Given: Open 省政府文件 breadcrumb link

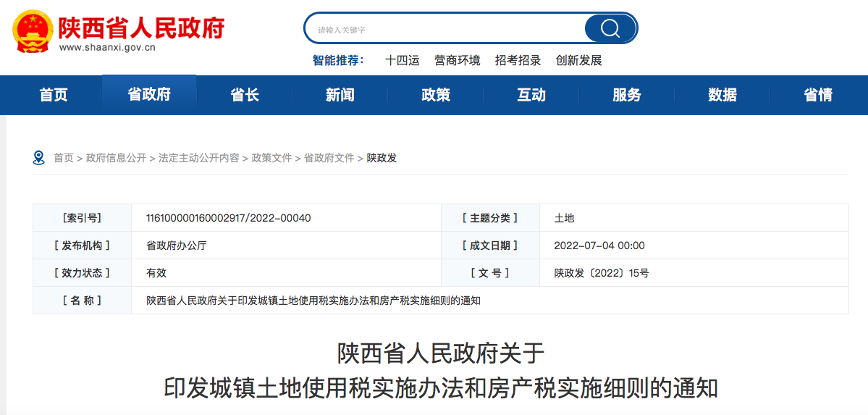Looking at the screenshot, I should pyautogui.click(x=329, y=158).
